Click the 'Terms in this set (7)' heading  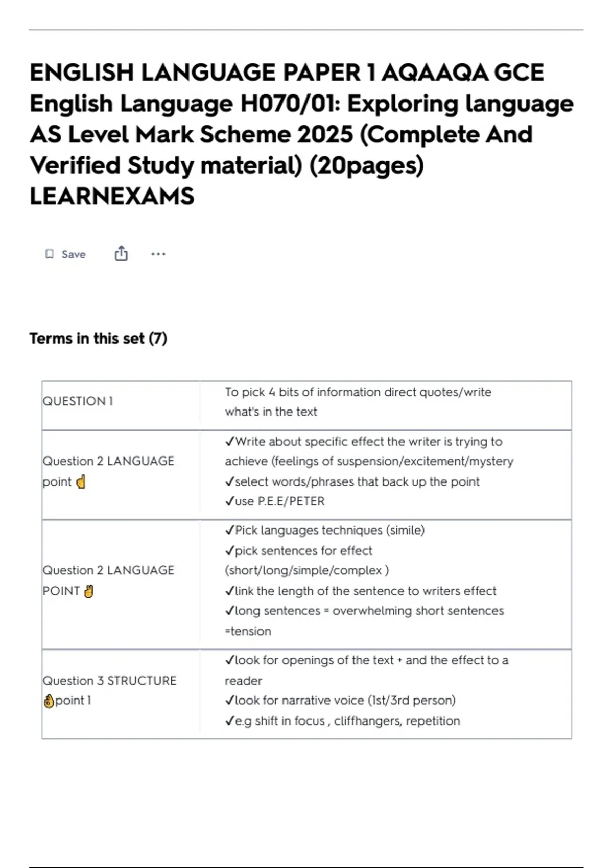tap(98, 339)
